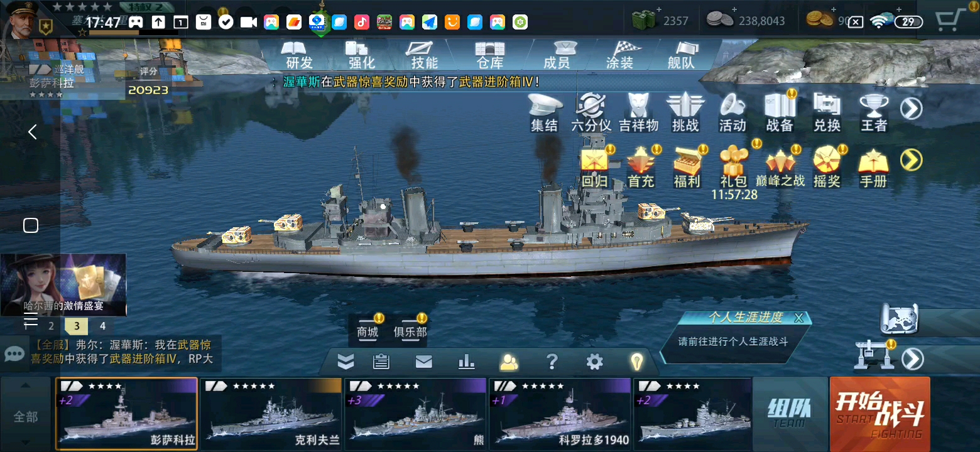
Task: Tap the light bulb tips icon
Action: click(637, 362)
